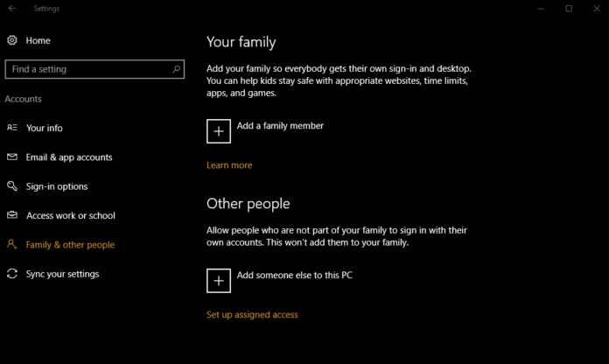Select Sign-in options in the sidebar
609x364 pixels.
pyautogui.click(x=57, y=186)
